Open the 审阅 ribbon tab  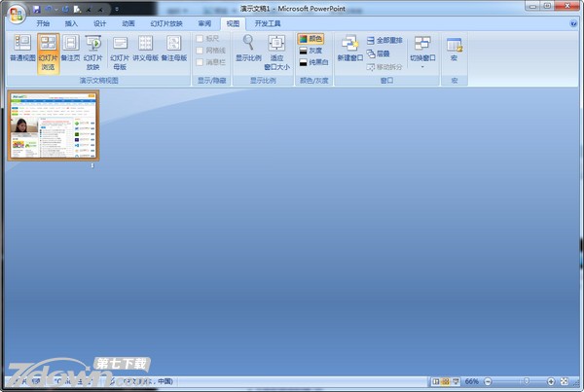click(204, 23)
